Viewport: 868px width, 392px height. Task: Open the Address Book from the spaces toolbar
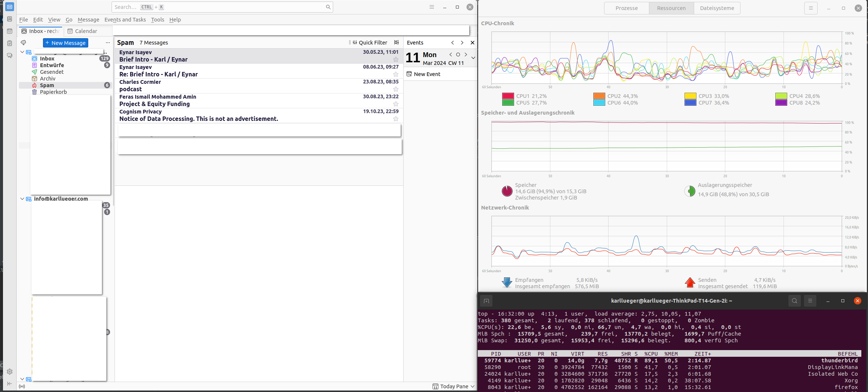10,19
